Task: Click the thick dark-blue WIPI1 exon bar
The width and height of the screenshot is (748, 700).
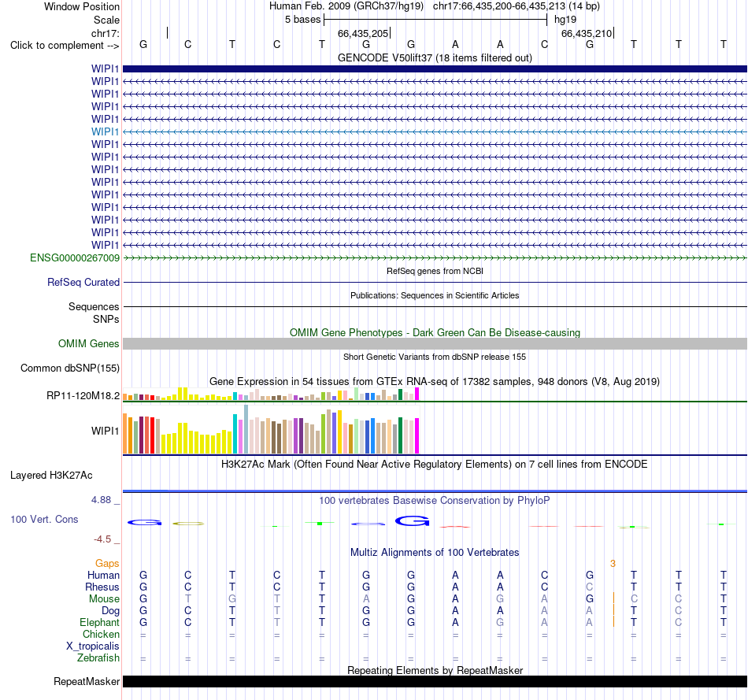Action: point(435,69)
